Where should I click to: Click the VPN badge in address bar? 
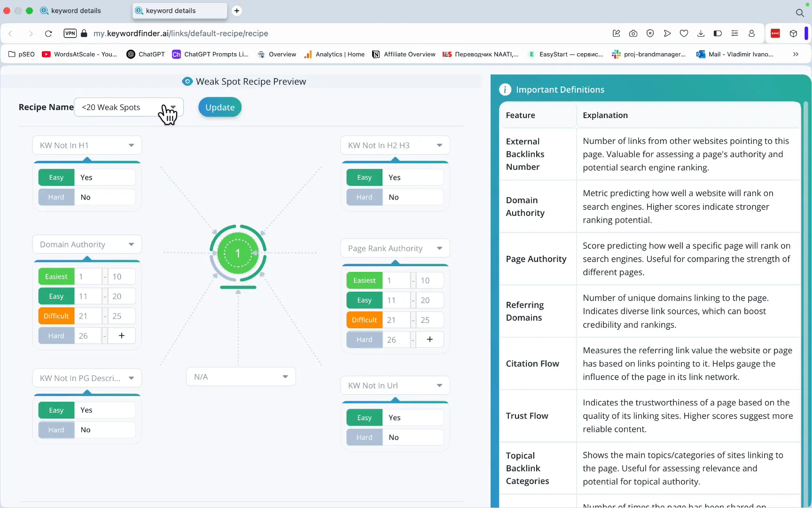click(x=70, y=33)
